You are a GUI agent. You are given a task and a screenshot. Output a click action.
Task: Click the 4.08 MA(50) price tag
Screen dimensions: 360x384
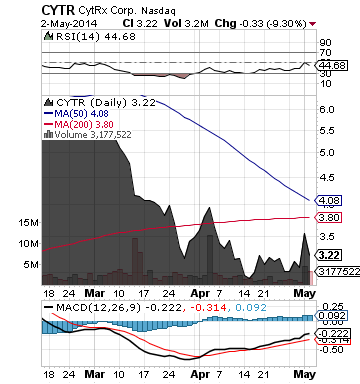point(328,200)
